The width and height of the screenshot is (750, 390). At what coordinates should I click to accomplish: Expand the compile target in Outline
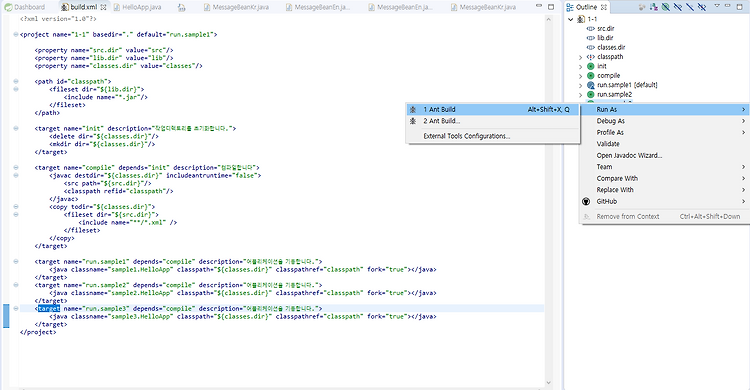point(581,76)
